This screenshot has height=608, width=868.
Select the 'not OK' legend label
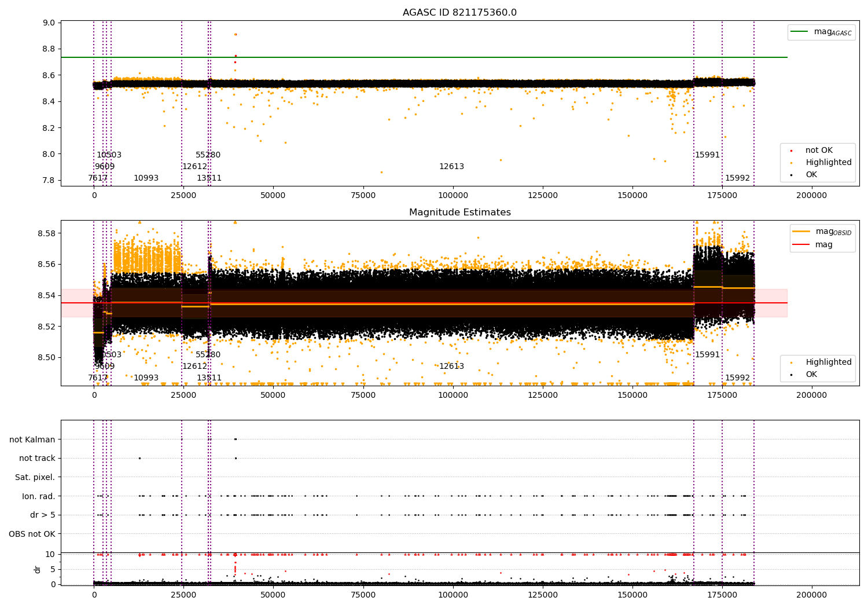pos(819,151)
